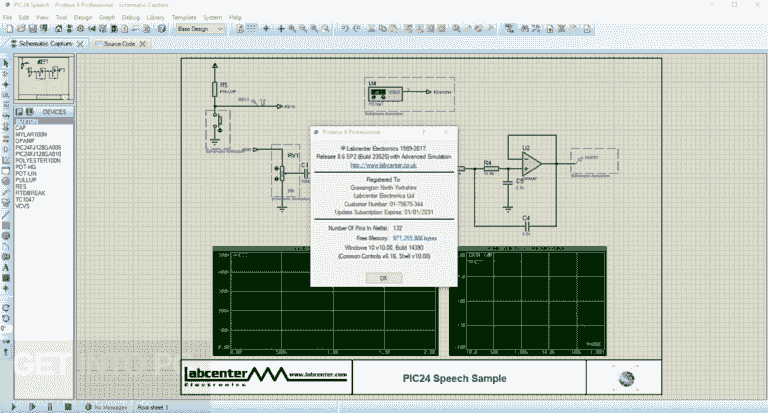
Task: Open the Debug menu
Action: tap(131, 17)
